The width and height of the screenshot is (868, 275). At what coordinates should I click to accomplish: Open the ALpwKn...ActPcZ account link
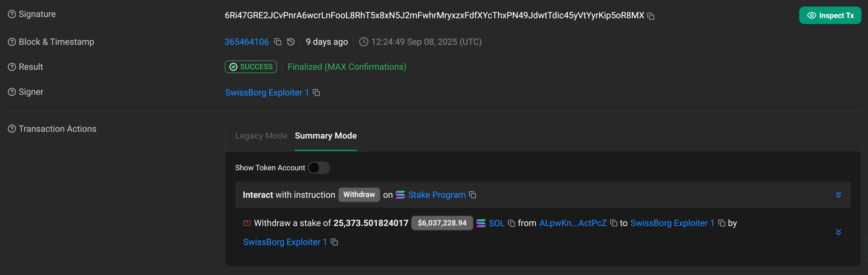(573, 223)
